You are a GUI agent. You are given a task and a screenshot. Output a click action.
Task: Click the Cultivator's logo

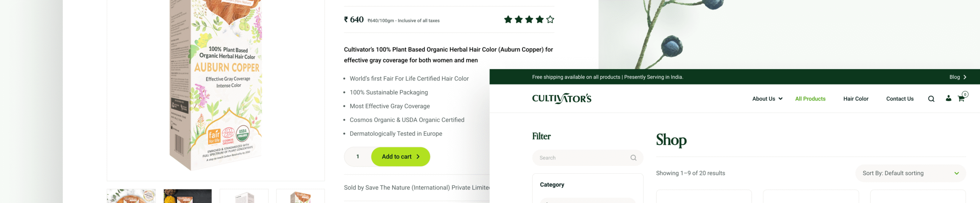(562, 99)
